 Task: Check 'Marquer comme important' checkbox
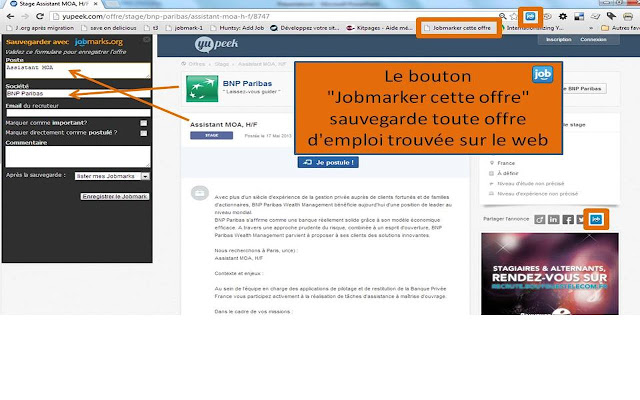pos(144,123)
